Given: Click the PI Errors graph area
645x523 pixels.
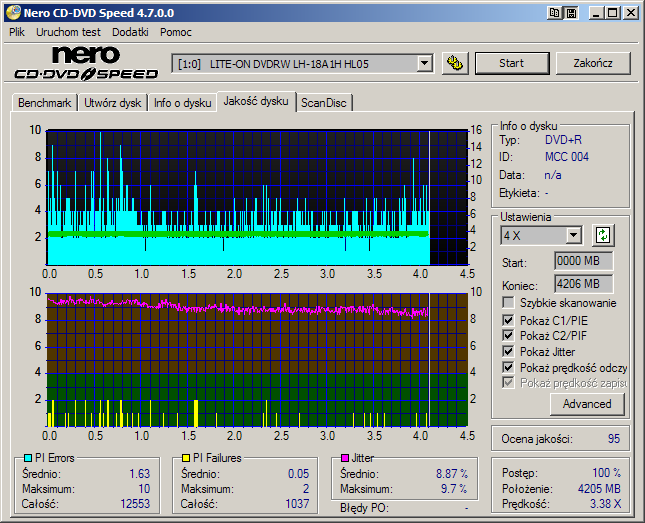Looking at the screenshot, I should point(258,198).
